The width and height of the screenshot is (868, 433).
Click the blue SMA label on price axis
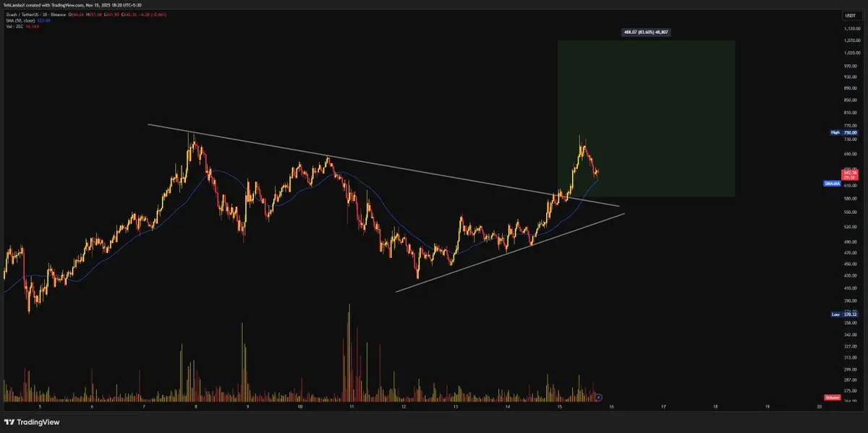(832, 184)
